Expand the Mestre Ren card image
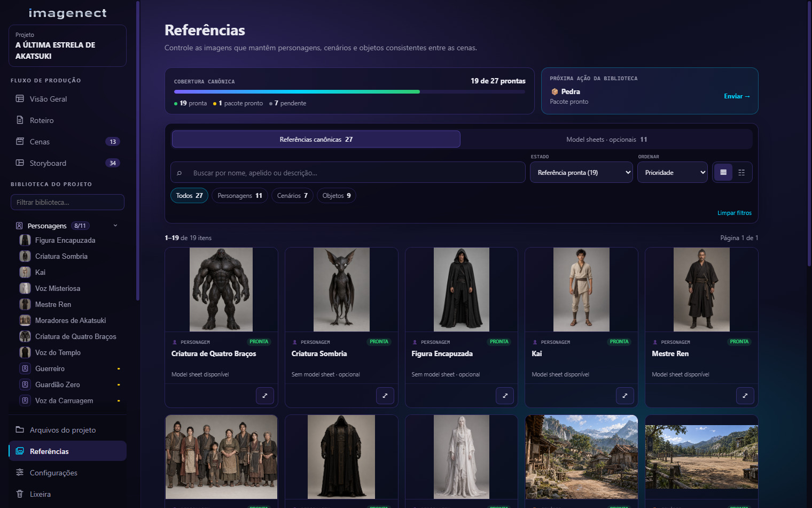This screenshot has height=508, width=812. 745,396
